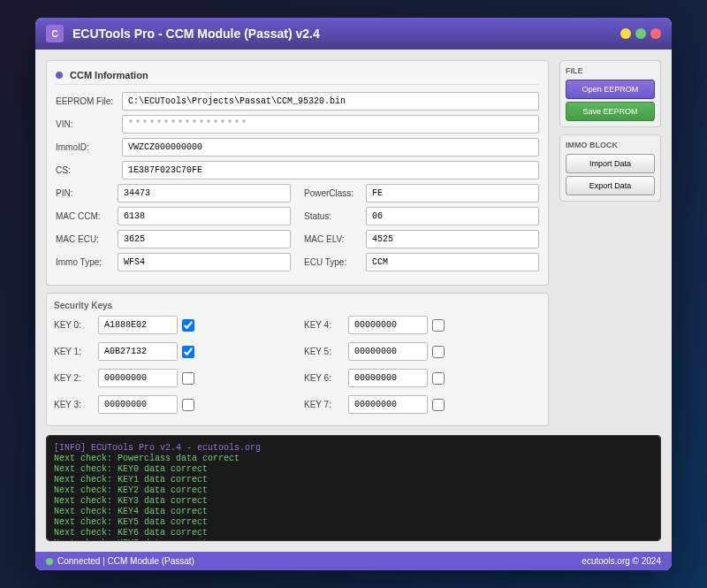Screen dimensions: 707x588
Task: Enable the KEY 4 checkbox
Action: [x=438, y=325]
